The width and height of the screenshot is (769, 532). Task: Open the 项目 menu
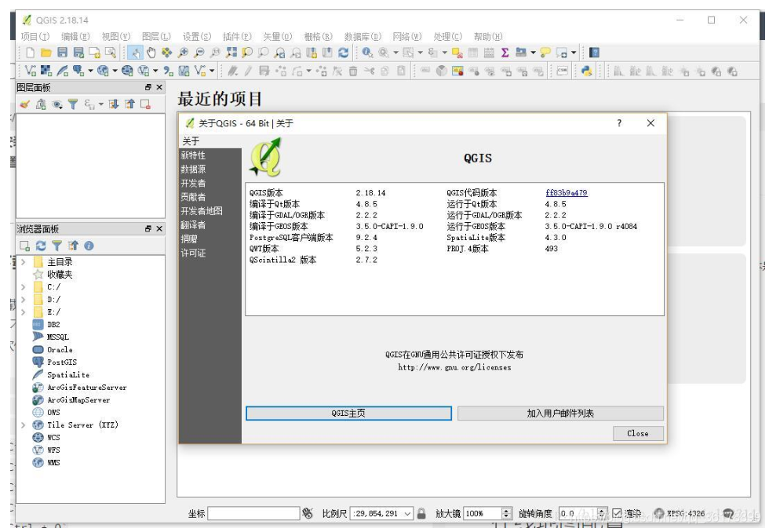click(35, 36)
